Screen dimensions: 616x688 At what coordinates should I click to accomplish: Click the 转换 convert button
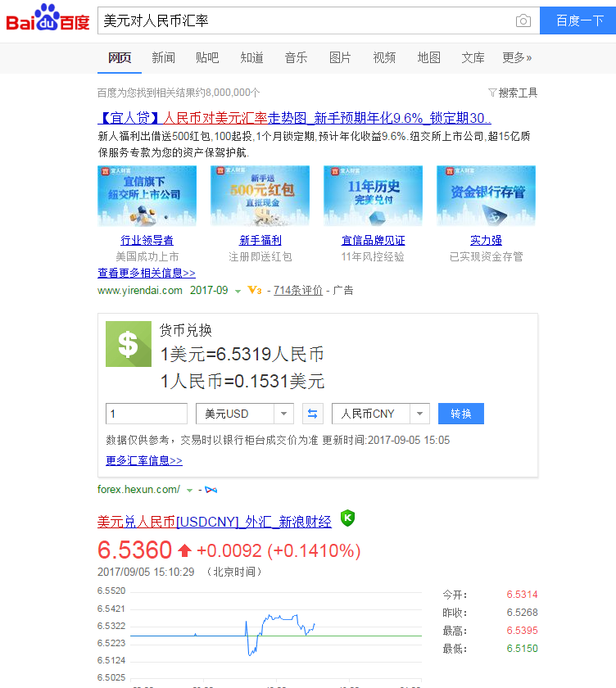(461, 414)
